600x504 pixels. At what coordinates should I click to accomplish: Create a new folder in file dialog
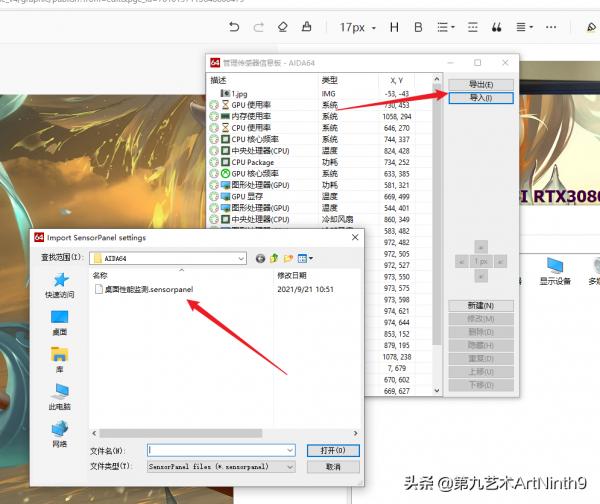pyautogui.click(x=288, y=258)
